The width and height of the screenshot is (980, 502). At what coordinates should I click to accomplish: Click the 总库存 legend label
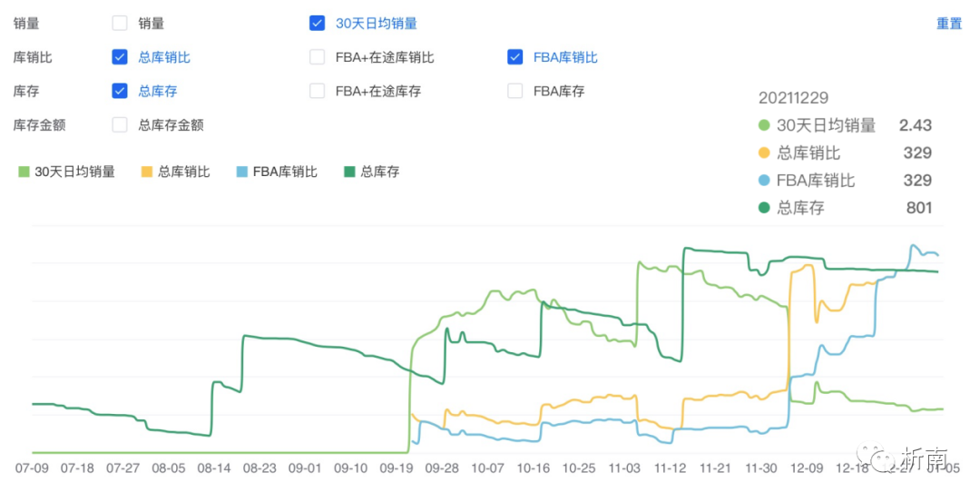click(x=380, y=172)
